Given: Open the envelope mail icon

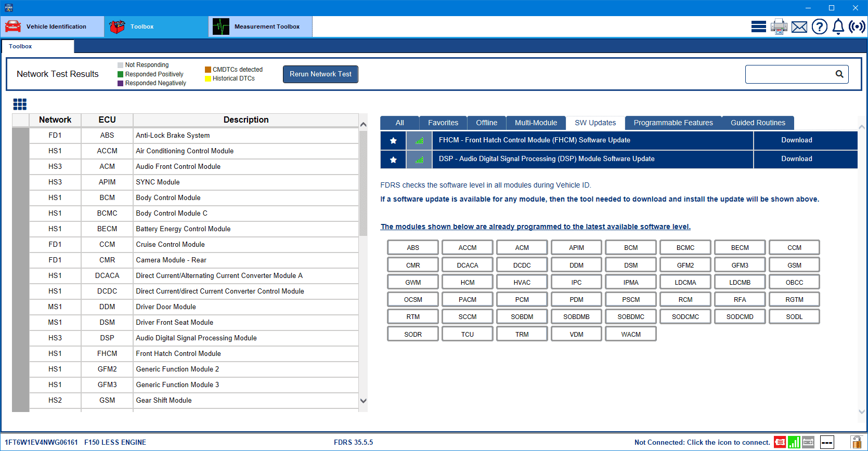Looking at the screenshot, I should tap(799, 26).
